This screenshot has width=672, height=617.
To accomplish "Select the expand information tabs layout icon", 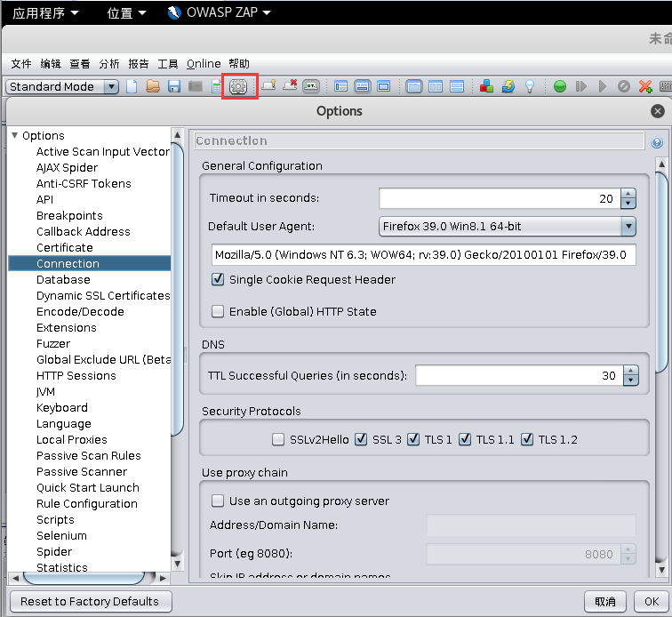I will pos(362,86).
